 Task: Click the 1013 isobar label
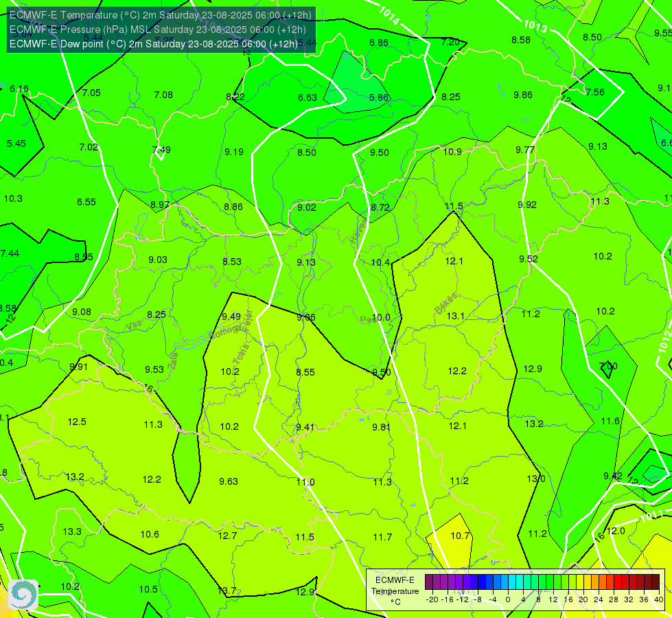pyautogui.click(x=535, y=27)
